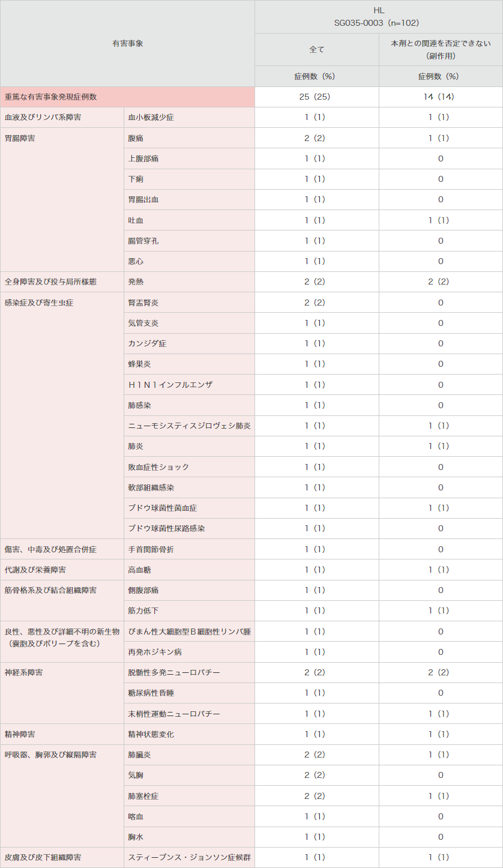Click the 25 (25) value cell
Image resolution: width=503 pixels, height=868 pixels.
317,97
